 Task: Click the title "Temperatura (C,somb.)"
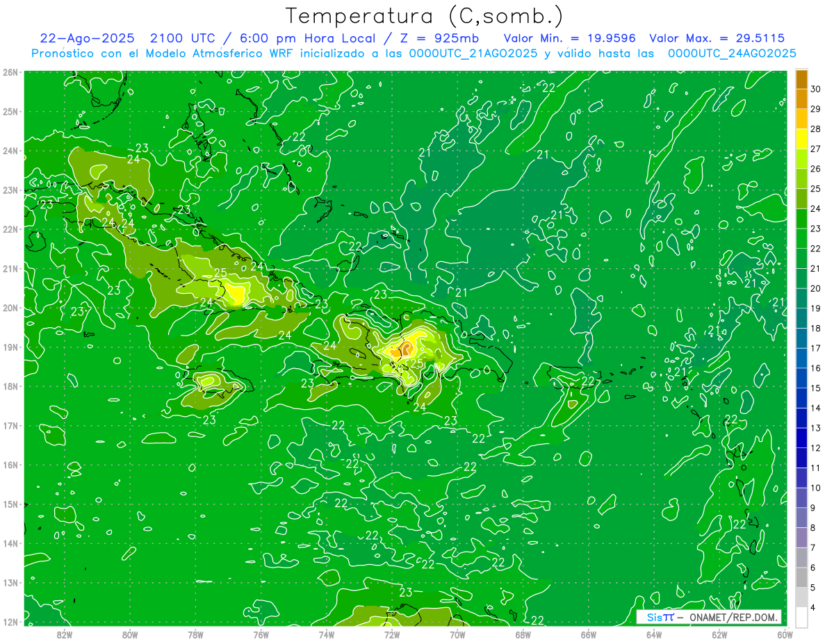(x=425, y=17)
